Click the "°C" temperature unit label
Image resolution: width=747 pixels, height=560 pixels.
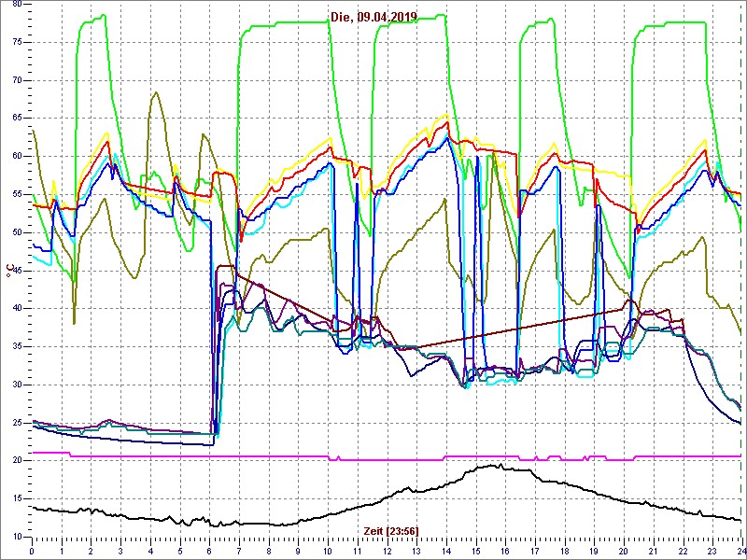coord(9,272)
